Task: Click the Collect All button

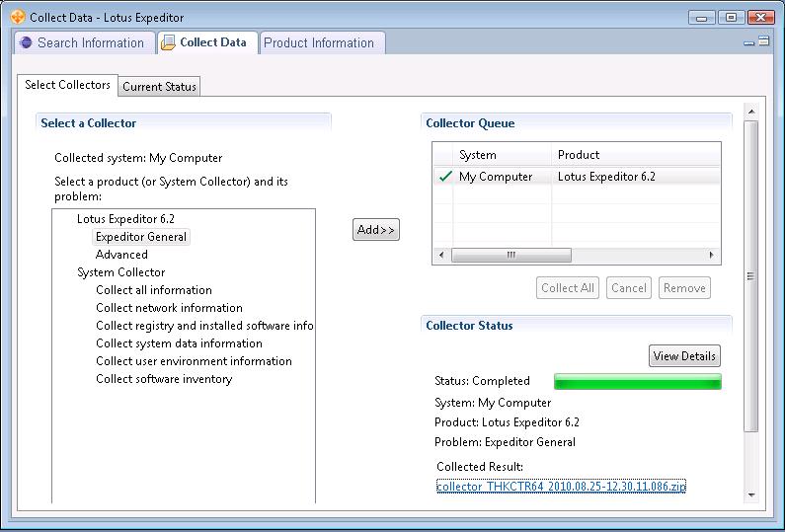Action: click(x=568, y=288)
